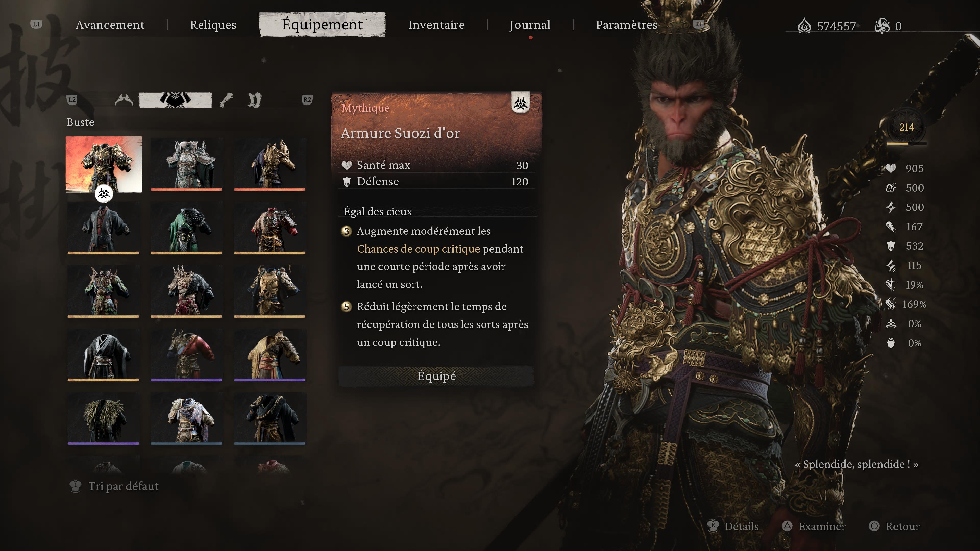Select the equipped Armure Suozi d'or thumbnail
980x551 pixels.
click(103, 164)
